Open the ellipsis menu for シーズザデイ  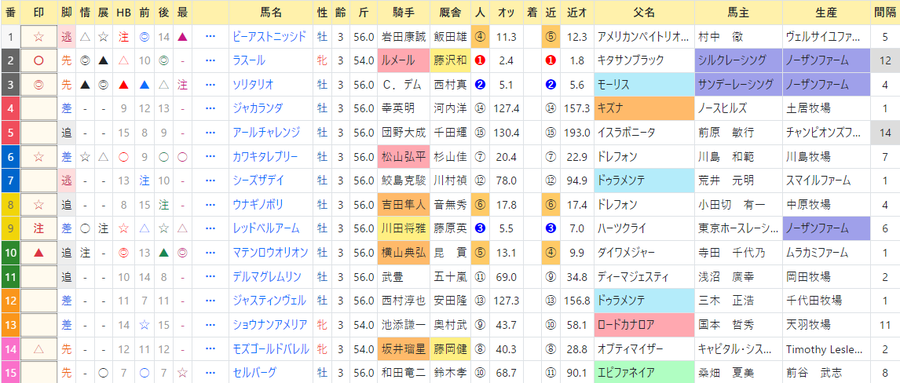coord(210,180)
